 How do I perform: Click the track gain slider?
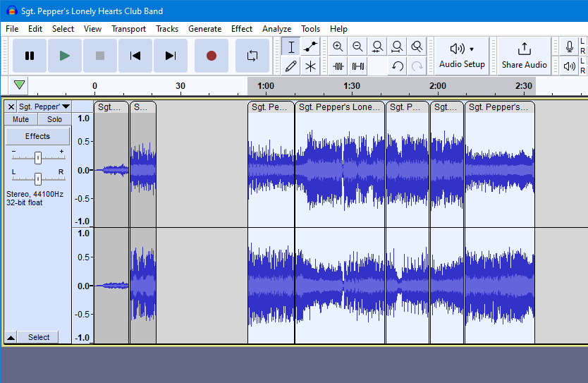(38, 157)
